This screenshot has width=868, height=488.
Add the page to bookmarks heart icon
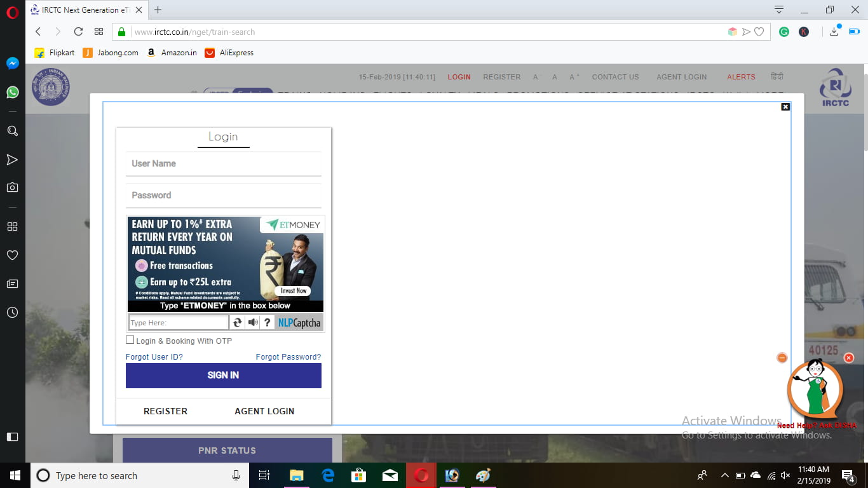[x=759, y=32]
